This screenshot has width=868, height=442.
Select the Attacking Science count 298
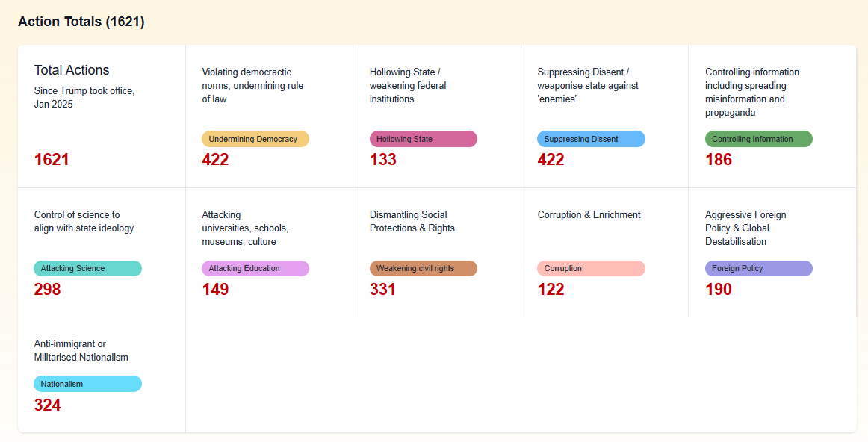[x=48, y=290]
